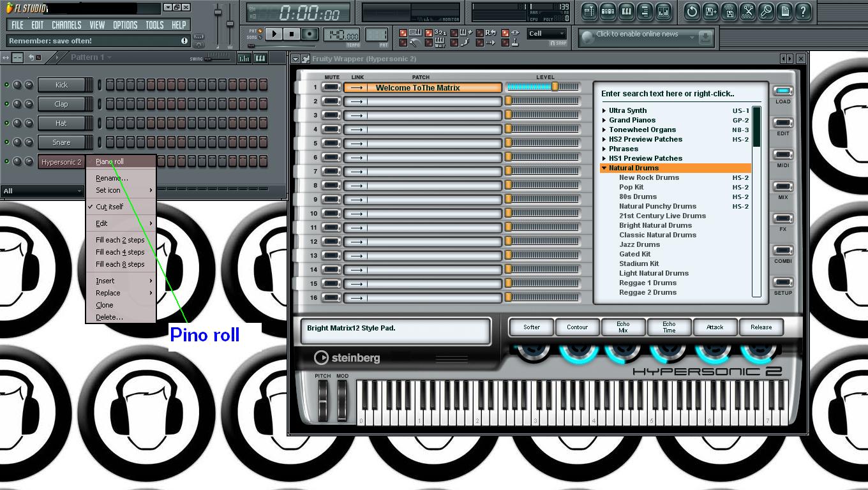Open the Mixer view icon
Image resolution: width=868 pixels, height=490 pixels.
point(663,11)
